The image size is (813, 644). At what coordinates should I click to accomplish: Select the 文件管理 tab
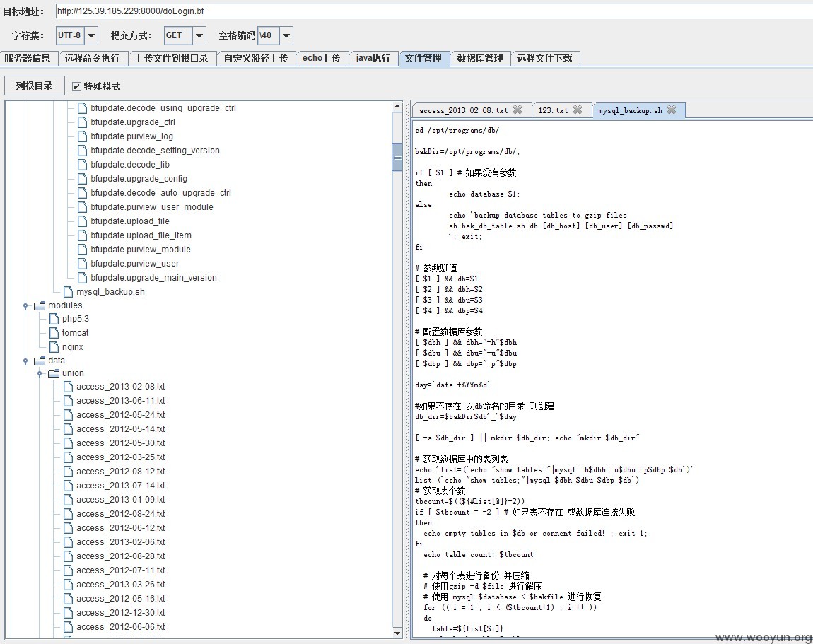point(423,58)
